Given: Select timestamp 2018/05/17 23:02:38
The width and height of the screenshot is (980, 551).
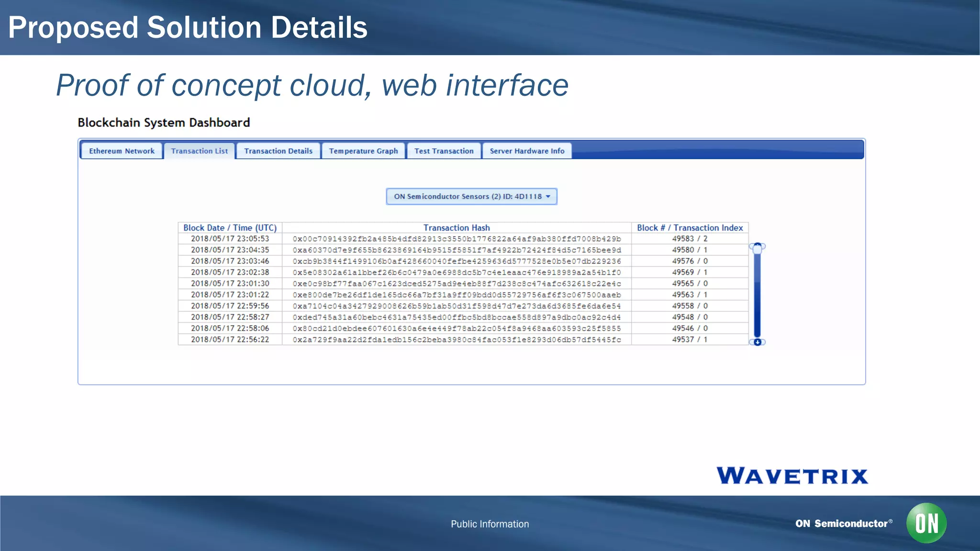Looking at the screenshot, I should coord(230,272).
